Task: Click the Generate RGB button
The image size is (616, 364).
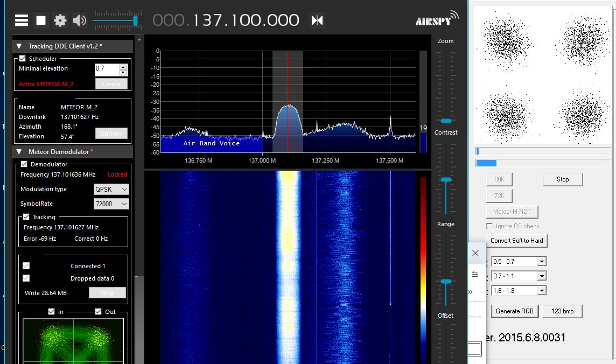Action: [515, 311]
